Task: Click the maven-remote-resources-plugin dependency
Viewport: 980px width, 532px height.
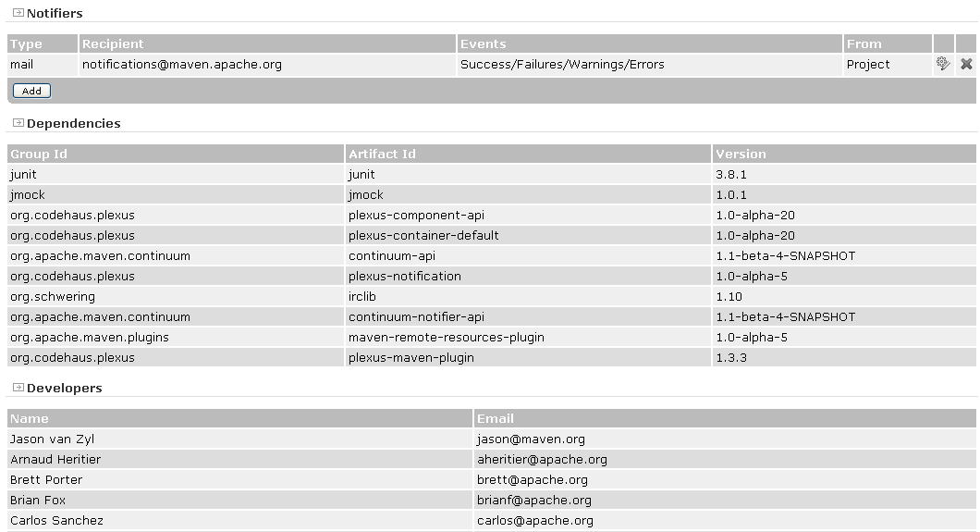Action: pos(447,338)
